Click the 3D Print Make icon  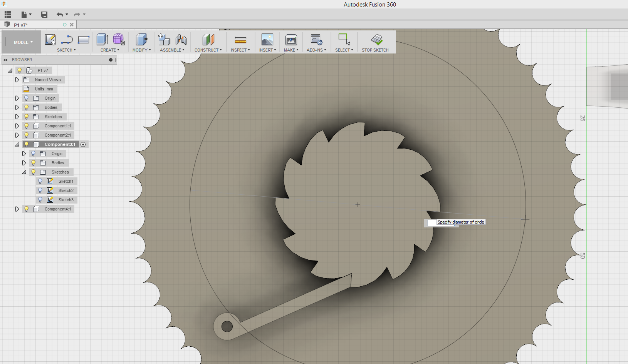click(x=291, y=40)
